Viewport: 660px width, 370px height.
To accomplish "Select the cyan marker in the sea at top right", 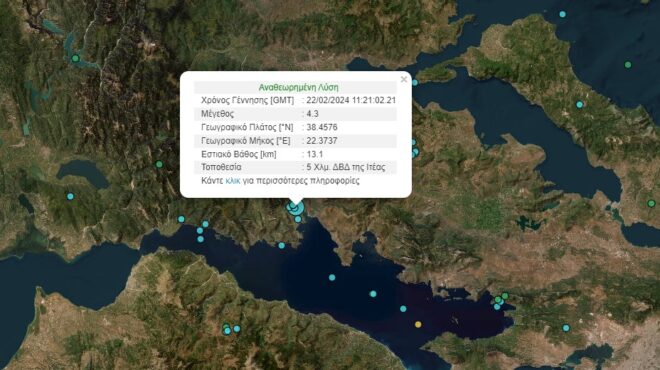I will pyautogui.click(x=562, y=14).
